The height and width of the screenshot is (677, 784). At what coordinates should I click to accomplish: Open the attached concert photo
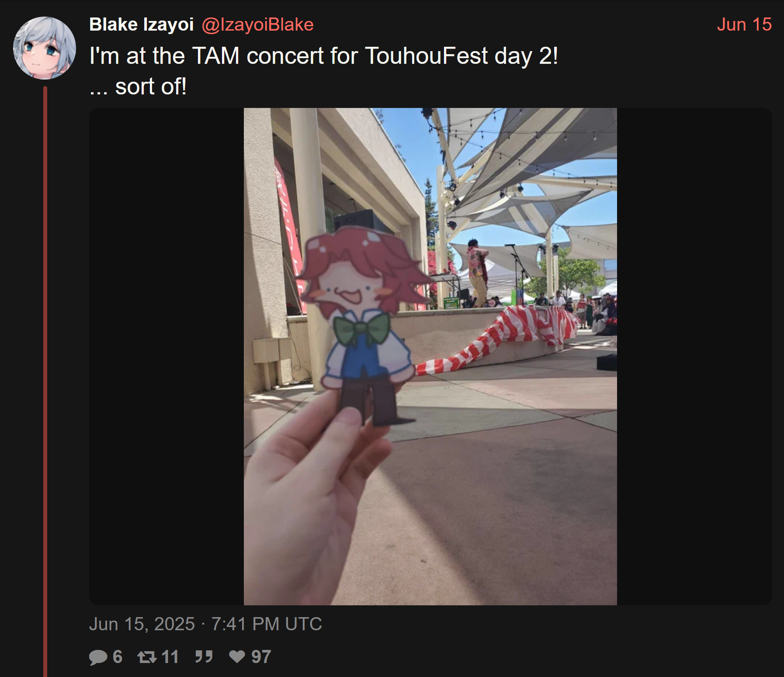(430, 357)
